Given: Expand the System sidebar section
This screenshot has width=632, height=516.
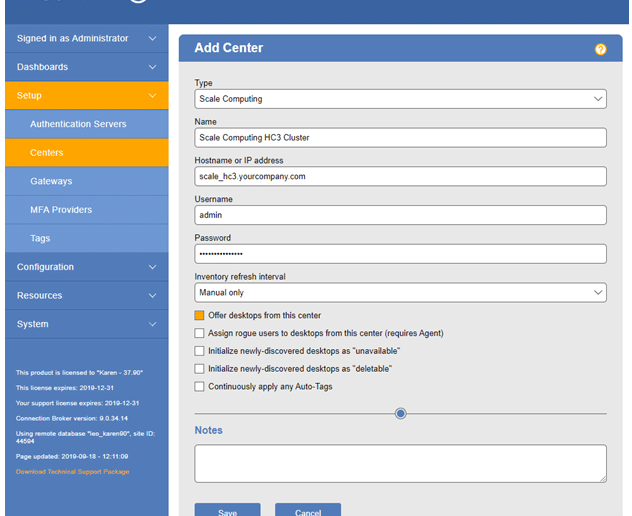Looking at the screenshot, I should [x=87, y=324].
